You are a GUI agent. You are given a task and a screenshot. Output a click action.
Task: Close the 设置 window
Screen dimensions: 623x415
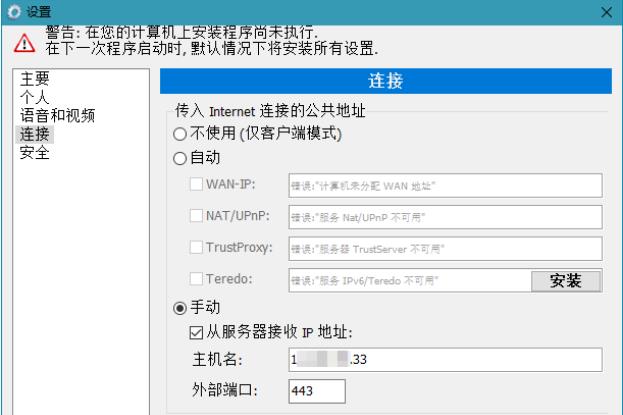coord(606,12)
